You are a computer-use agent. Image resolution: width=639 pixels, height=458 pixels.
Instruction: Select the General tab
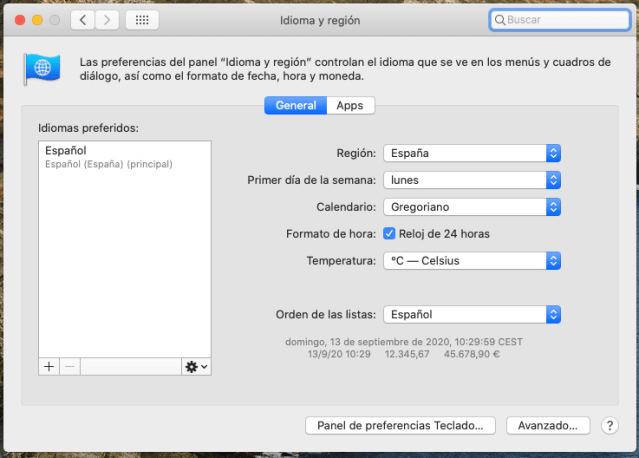pos(295,105)
